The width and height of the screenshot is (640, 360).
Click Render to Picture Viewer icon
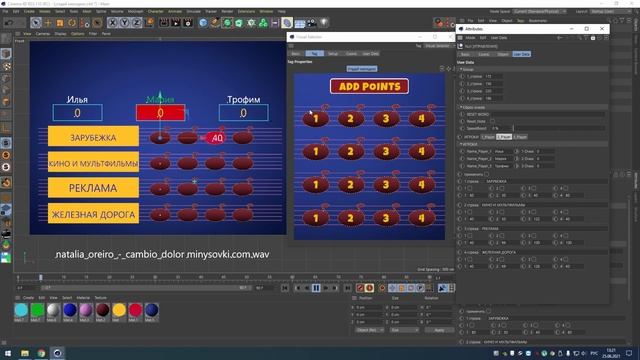pyautogui.click(x=176, y=23)
